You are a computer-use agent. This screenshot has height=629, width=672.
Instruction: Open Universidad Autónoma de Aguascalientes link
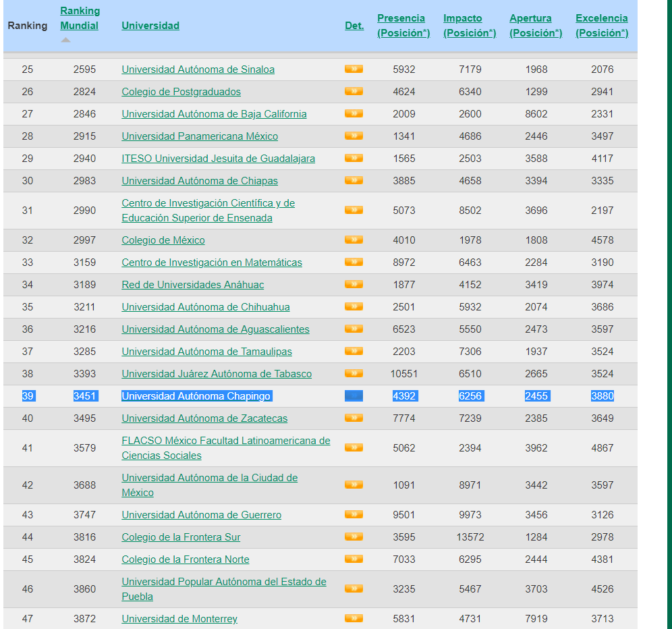pos(216,329)
